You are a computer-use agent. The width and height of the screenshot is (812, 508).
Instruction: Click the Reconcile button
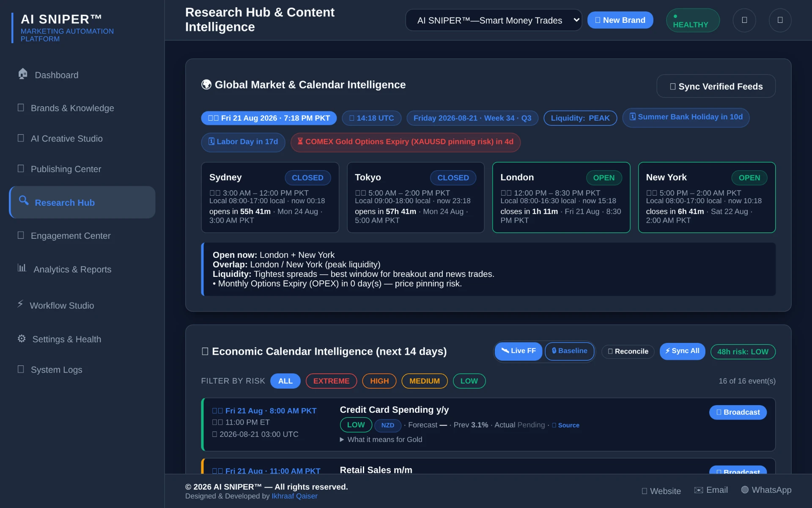[628, 351]
